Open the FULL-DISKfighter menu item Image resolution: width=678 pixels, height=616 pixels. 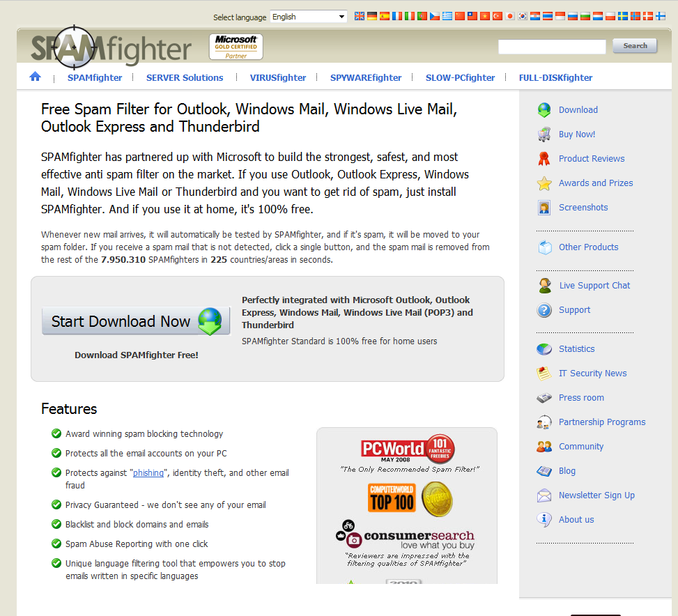coord(555,78)
